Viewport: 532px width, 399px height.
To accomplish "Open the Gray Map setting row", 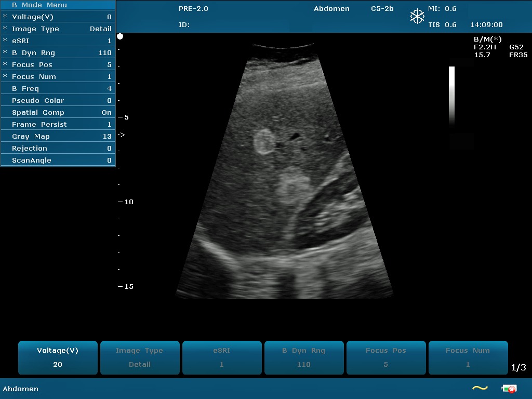I will coord(58,137).
